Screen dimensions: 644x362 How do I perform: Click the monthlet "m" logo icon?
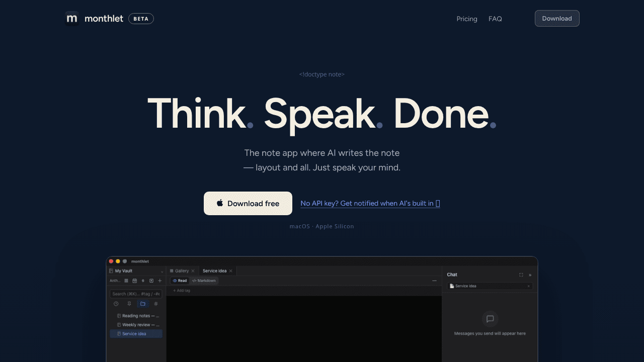[72, 19]
